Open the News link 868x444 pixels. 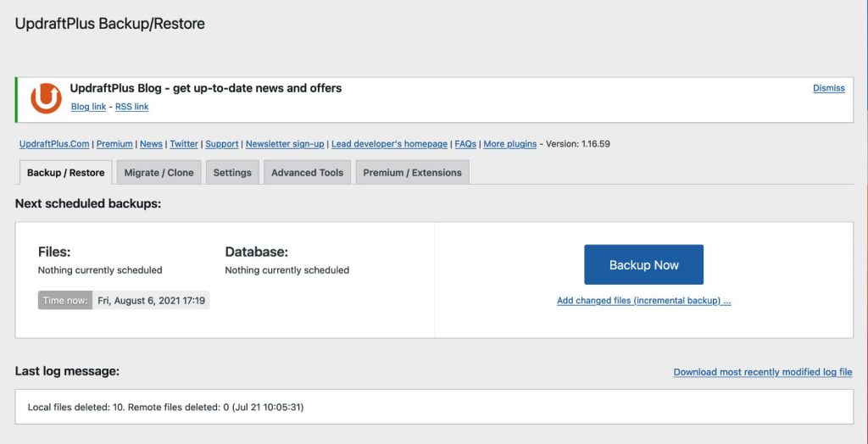[x=151, y=144]
